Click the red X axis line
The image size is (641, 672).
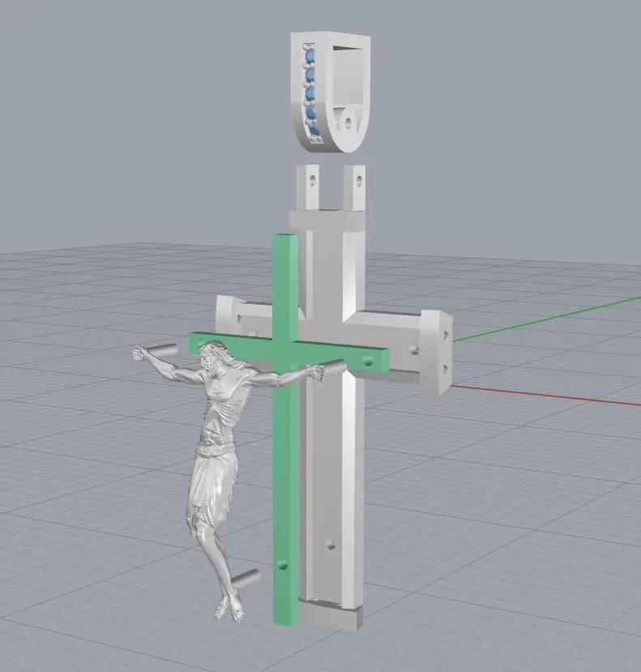click(545, 395)
